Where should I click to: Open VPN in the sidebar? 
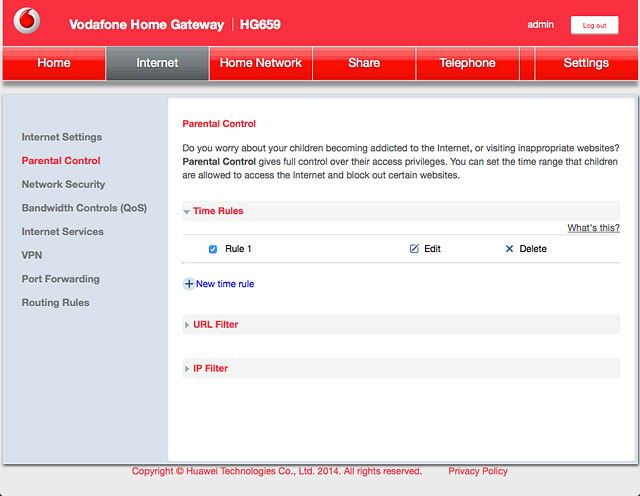click(x=32, y=256)
